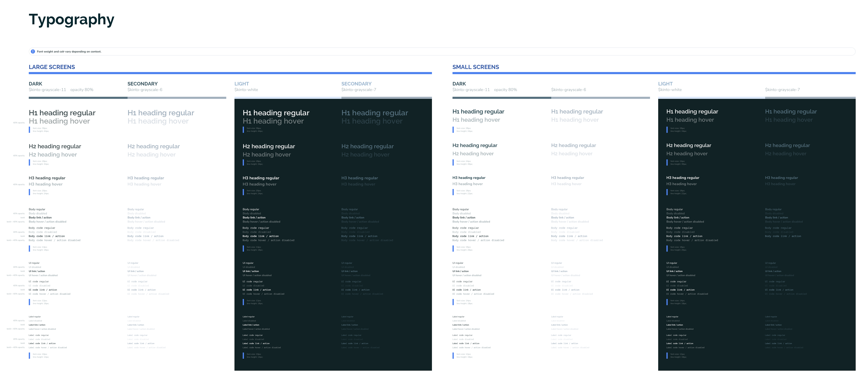
Task: Click the 'LIGHT' column label under Small Screens
Action: click(x=665, y=84)
